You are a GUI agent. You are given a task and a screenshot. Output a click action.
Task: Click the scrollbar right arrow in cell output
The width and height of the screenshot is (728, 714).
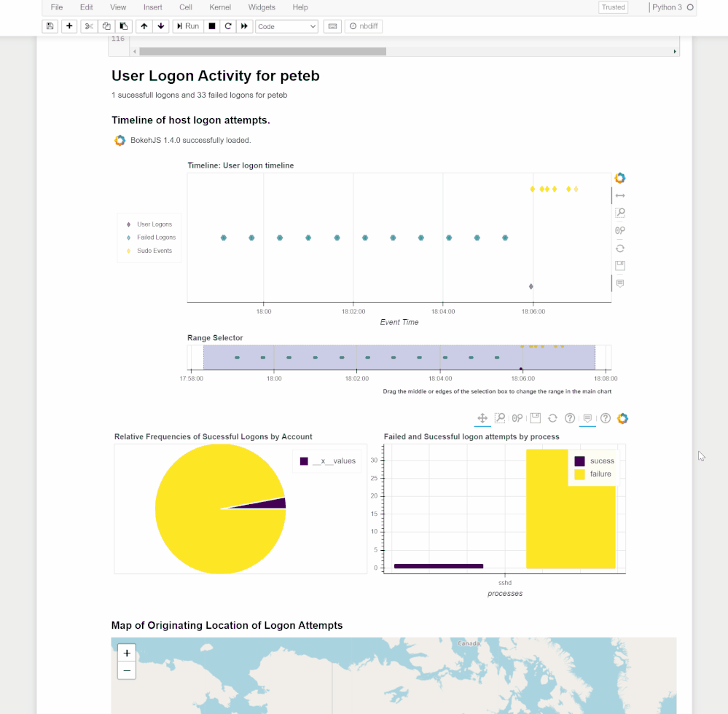[675, 52]
